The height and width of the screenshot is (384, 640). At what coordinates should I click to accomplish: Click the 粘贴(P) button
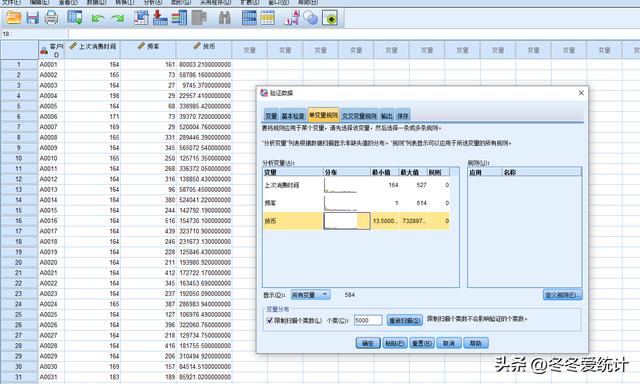coord(395,343)
